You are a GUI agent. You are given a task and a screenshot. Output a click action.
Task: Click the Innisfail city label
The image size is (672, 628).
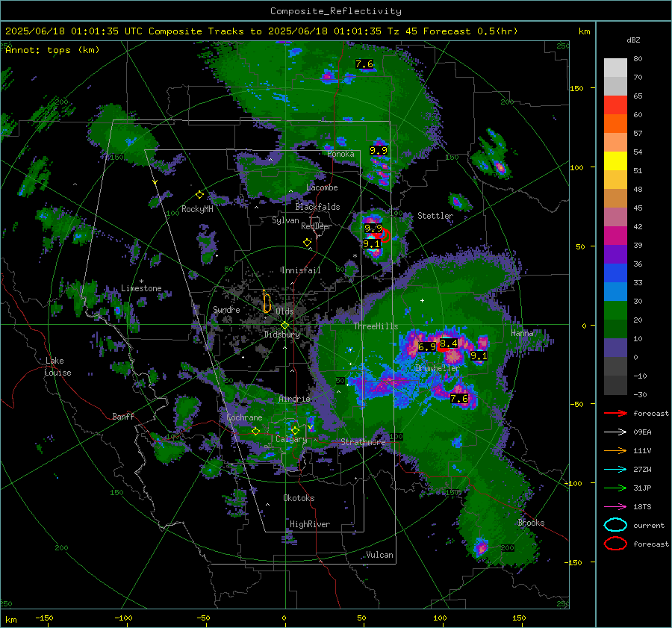point(301,270)
